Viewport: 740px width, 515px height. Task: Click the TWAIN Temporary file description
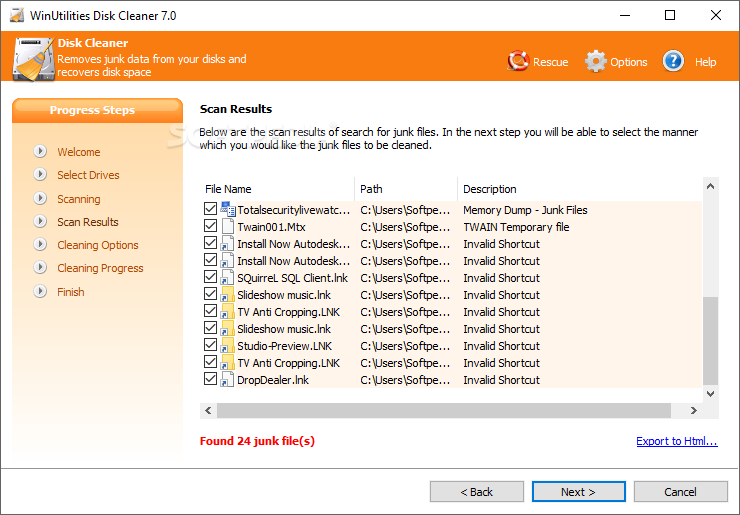(516, 227)
